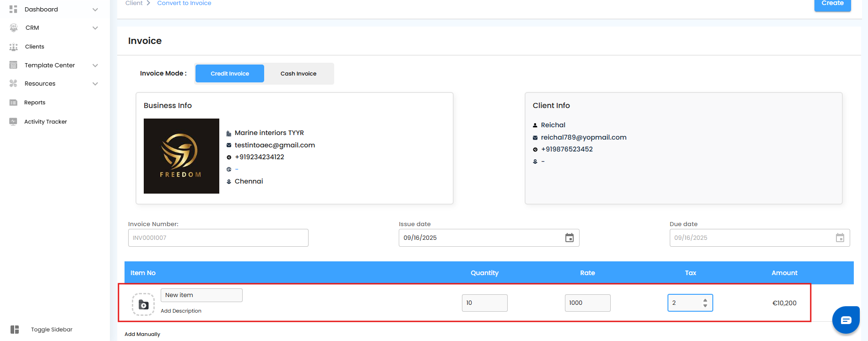868x341 pixels.
Task: Open the chat support bubble
Action: pyautogui.click(x=846, y=320)
